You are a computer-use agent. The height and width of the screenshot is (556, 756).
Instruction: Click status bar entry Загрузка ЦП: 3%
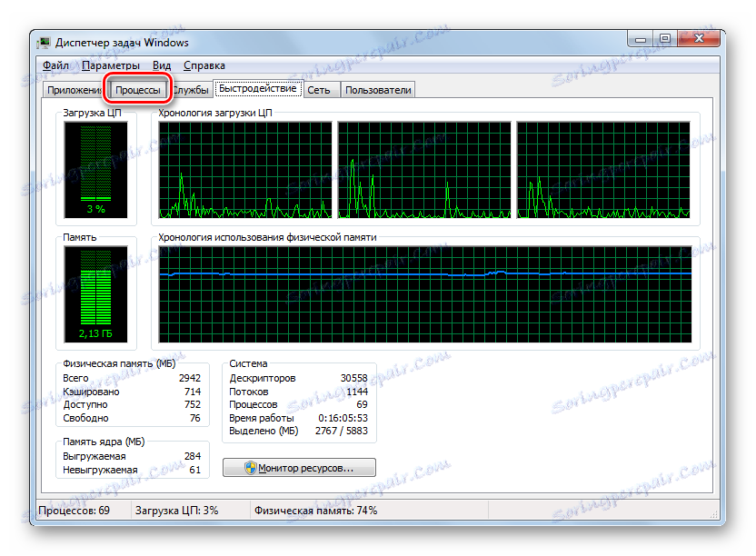(176, 511)
